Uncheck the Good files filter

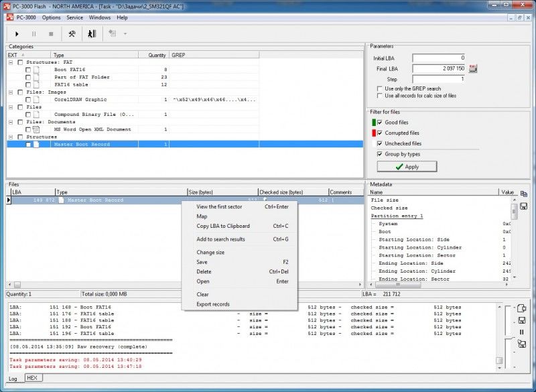coord(379,123)
